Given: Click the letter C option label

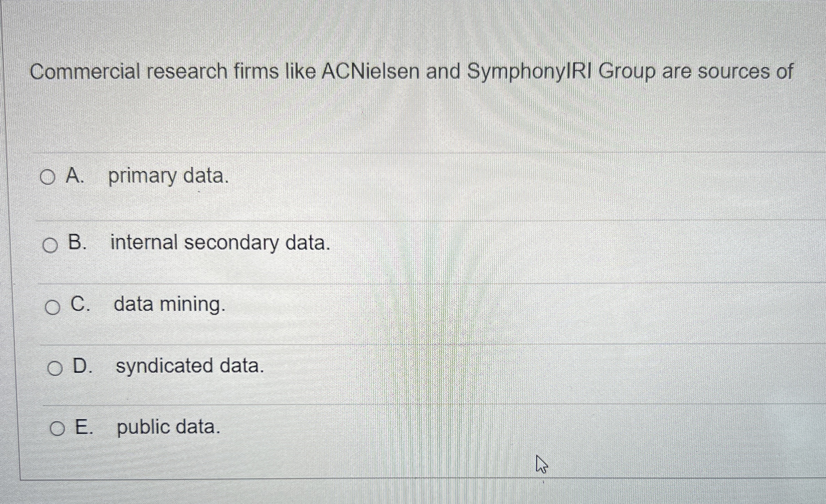Looking at the screenshot, I should (x=80, y=303).
